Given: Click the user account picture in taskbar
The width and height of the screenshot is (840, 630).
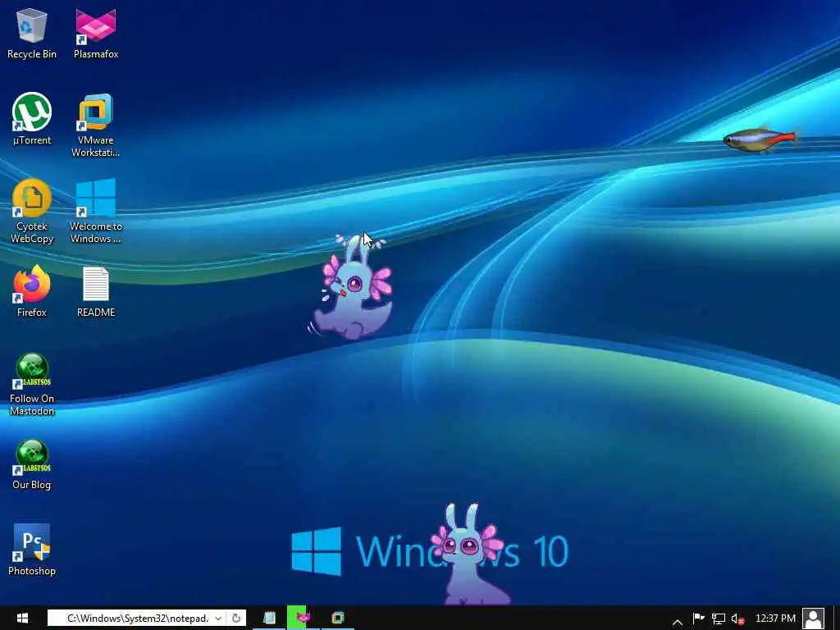Looking at the screenshot, I should click(813, 619).
